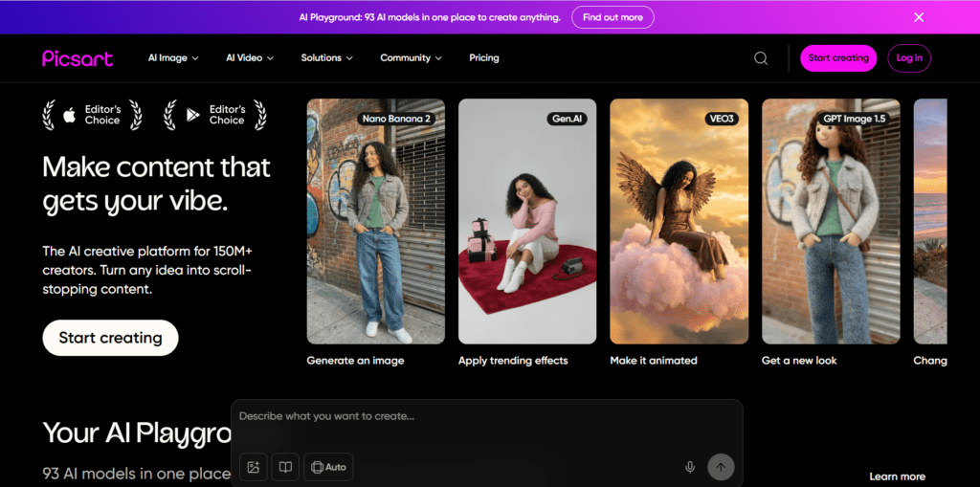Open the Auto aspect ratio selector
Viewport: 980px width, 487px height.
[327, 467]
